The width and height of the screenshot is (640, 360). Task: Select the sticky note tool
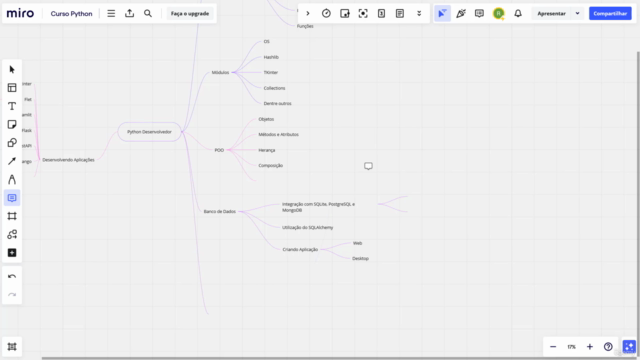12,124
